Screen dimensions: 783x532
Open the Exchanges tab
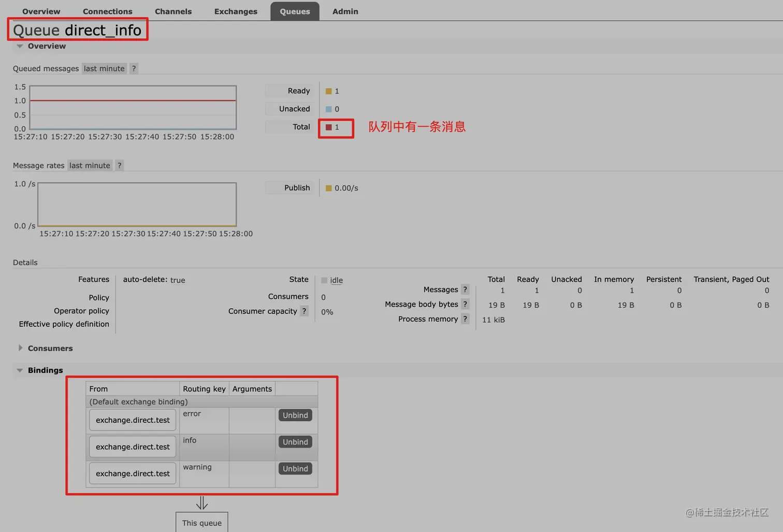point(236,11)
